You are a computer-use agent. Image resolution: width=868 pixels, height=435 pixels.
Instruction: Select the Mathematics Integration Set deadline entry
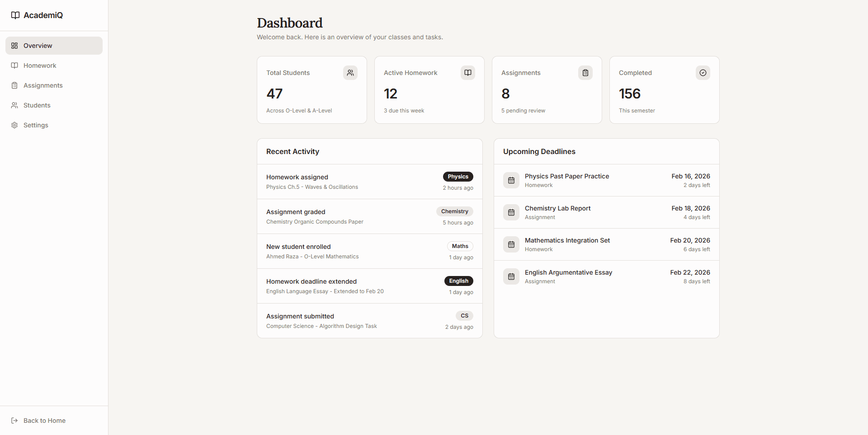(x=606, y=244)
